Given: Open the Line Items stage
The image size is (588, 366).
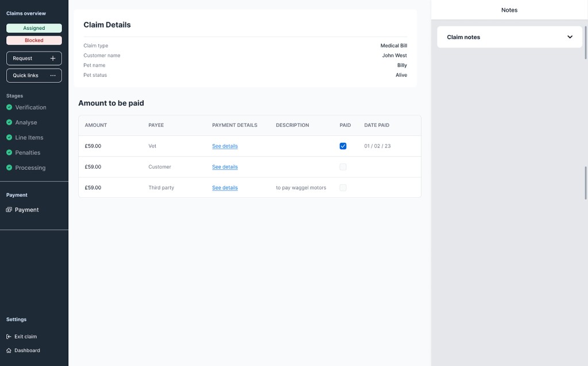Looking at the screenshot, I should click(x=29, y=138).
